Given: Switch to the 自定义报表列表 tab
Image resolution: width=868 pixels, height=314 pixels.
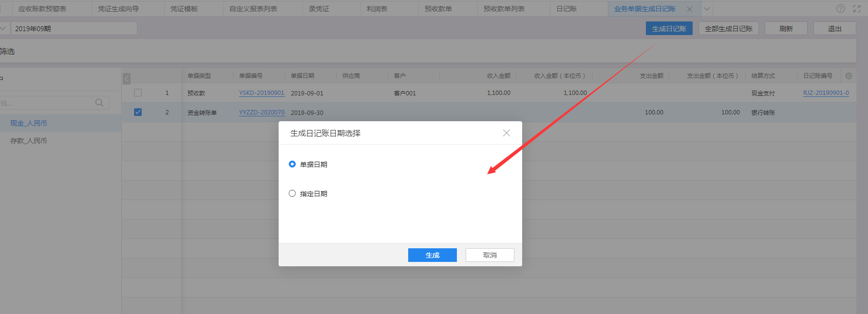Looking at the screenshot, I should click(x=253, y=9).
